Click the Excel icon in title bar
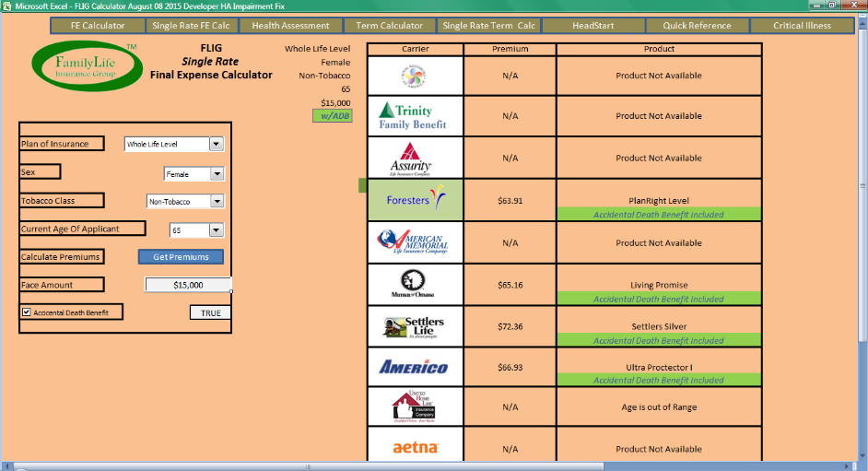868x471 pixels. (6, 6)
